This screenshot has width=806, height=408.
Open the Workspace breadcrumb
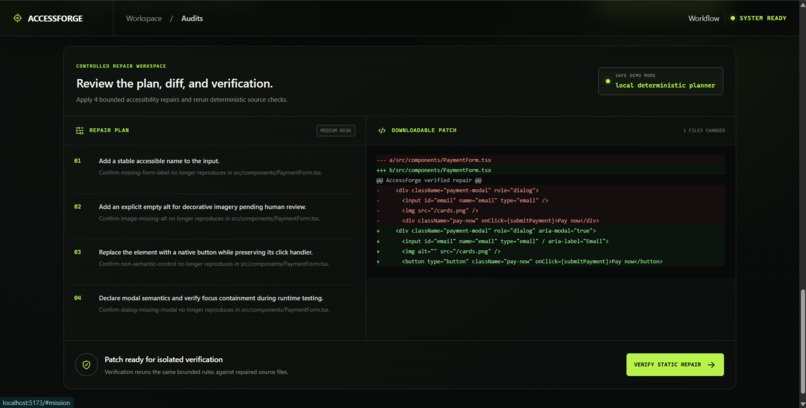pyautogui.click(x=143, y=18)
